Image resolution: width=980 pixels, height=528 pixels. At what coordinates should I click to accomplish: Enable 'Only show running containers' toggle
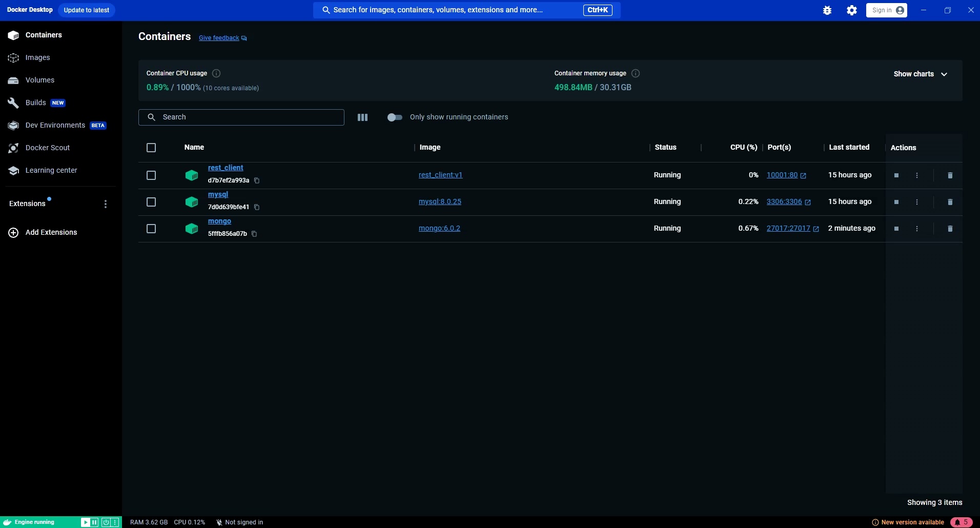(395, 117)
